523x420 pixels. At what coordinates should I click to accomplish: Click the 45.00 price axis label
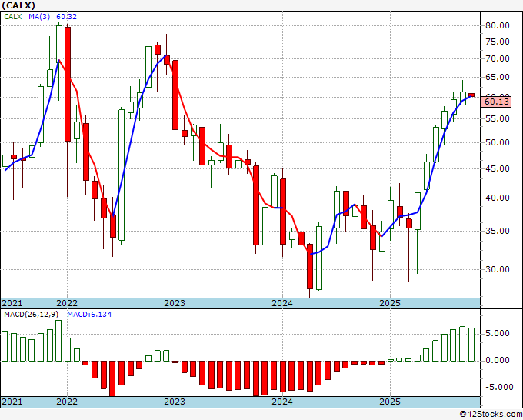pos(498,168)
